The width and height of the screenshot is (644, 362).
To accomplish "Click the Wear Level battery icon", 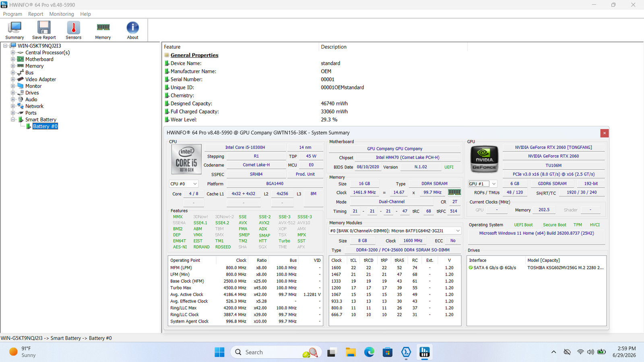I will [x=167, y=119].
